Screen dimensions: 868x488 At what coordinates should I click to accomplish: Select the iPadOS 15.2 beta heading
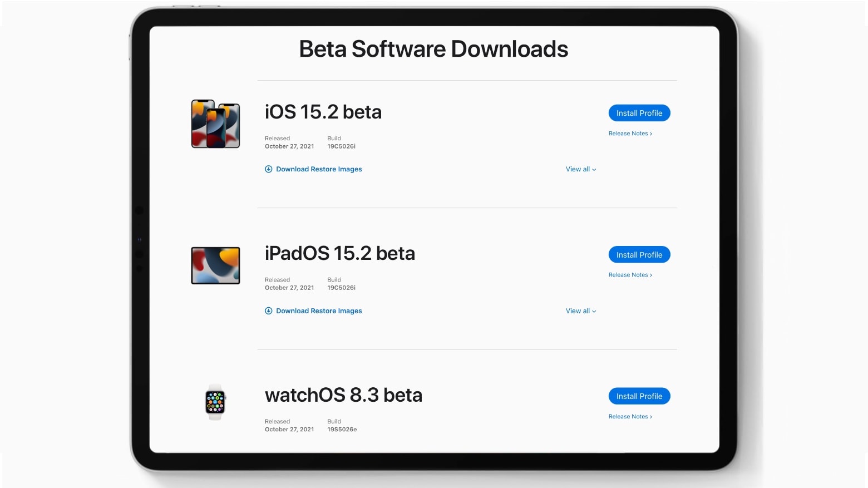coord(340,253)
